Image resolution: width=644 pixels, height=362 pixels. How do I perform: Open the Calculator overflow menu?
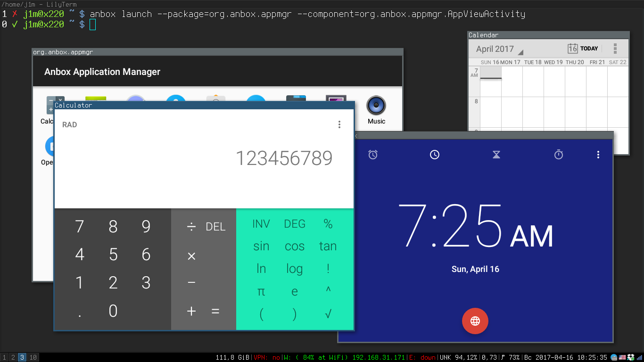(x=339, y=124)
